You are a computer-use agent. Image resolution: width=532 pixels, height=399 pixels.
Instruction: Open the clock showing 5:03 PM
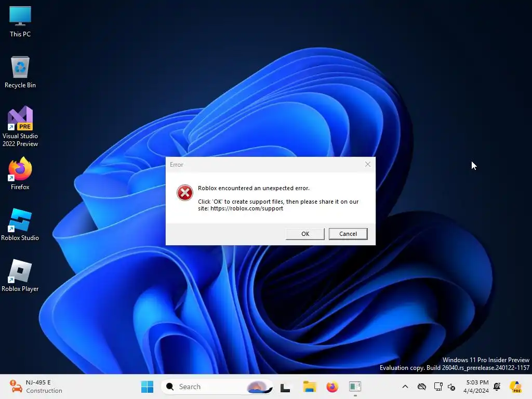[x=476, y=387]
